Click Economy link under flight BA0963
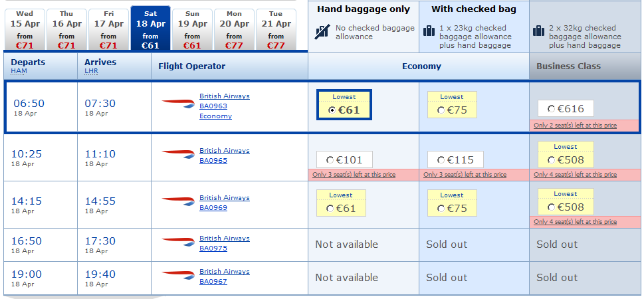 (x=215, y=116)
